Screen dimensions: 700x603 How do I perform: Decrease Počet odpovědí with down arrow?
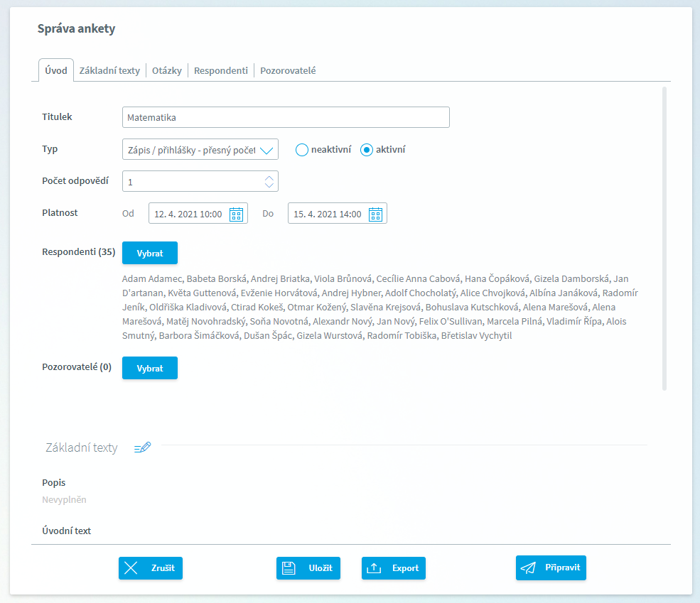[x=269, y=185]
